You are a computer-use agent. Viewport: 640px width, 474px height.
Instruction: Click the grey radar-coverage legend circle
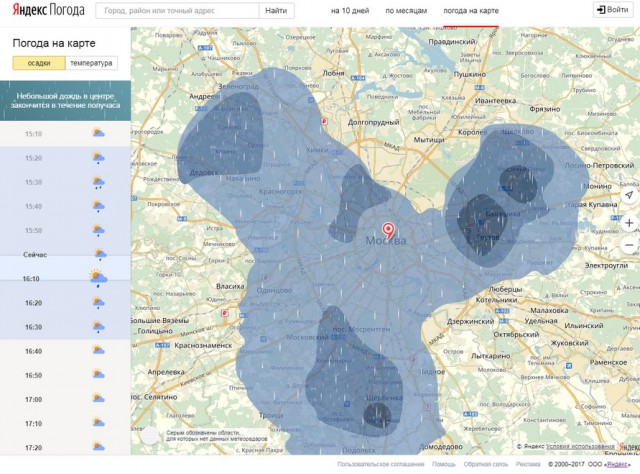tap(150, 436)
